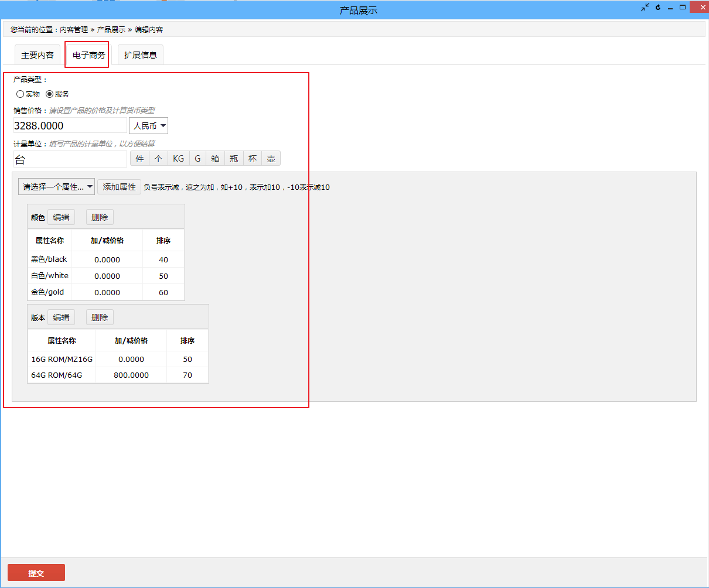
Task: Delete the 颜色 attribute group
Action: pyautogui.click(x=100, y=217)
